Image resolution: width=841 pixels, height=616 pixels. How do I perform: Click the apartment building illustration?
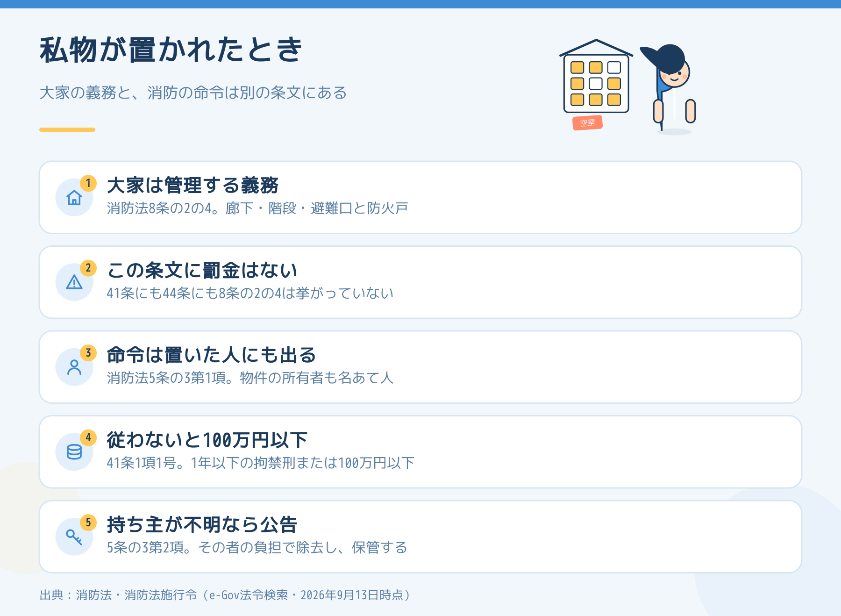click(x=596, y=77)
